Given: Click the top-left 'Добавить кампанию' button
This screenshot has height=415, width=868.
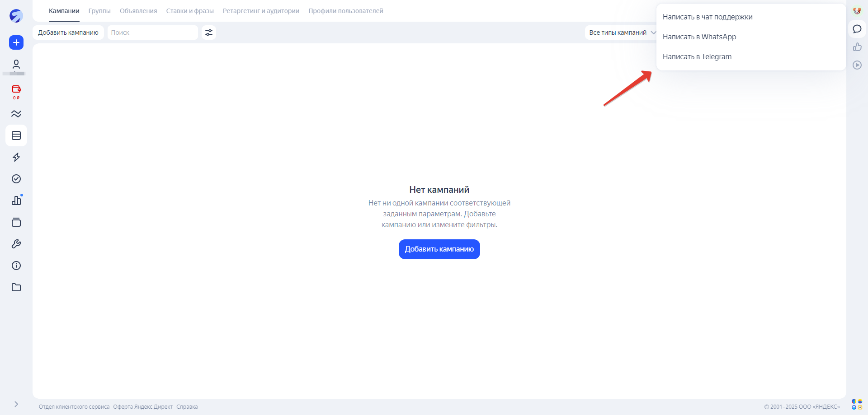Looking at the screenshot, I should click(x=68, y=33).
